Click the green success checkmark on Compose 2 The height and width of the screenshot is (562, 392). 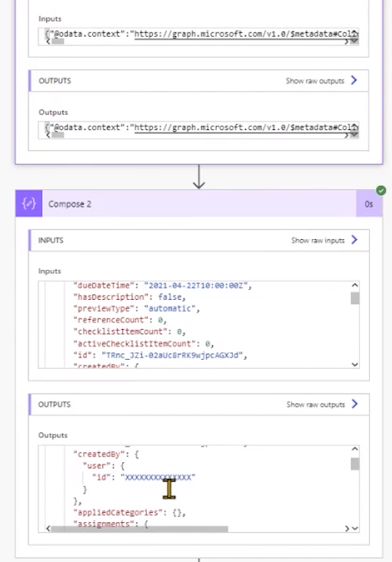[x=381, y=191]
